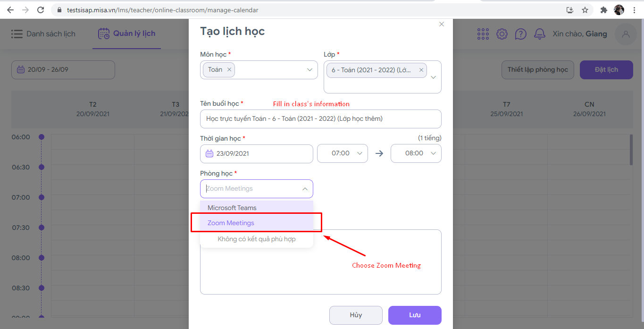Click the notification bell icon
644x329 pixels.
tap(539, 34)
